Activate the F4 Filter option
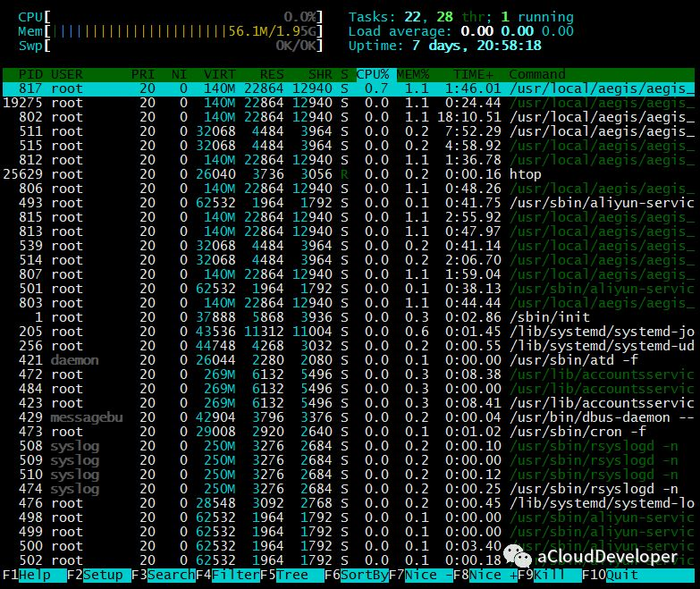700x589 pixels. (x=228, y=575)
